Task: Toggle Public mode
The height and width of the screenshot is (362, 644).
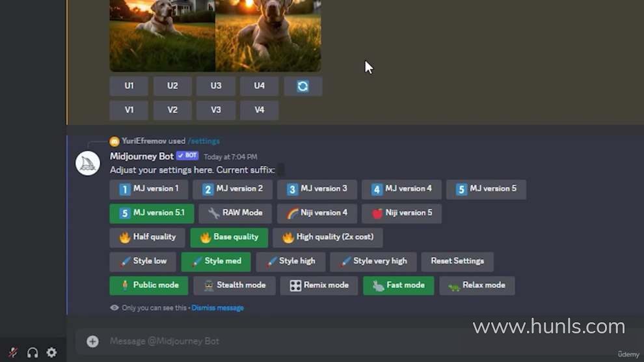Action: [x=149, y=286]
